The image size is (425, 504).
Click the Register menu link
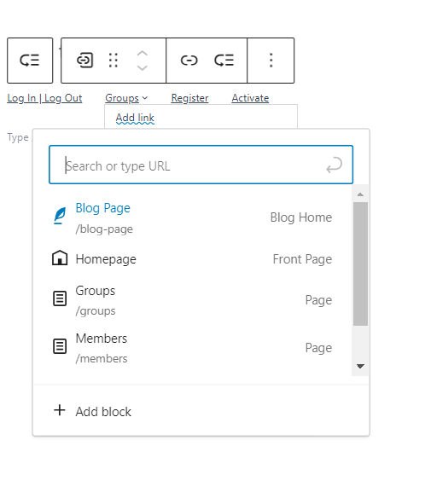pos(189,98)
